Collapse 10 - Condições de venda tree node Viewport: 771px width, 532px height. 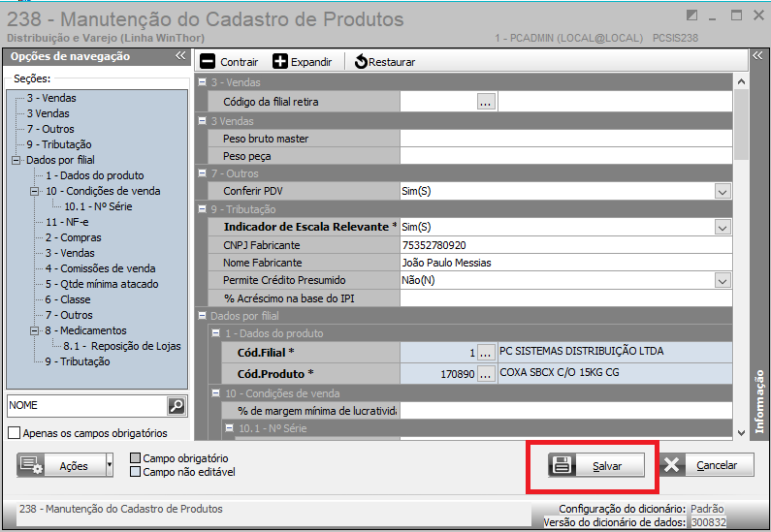tap(34, 191)
